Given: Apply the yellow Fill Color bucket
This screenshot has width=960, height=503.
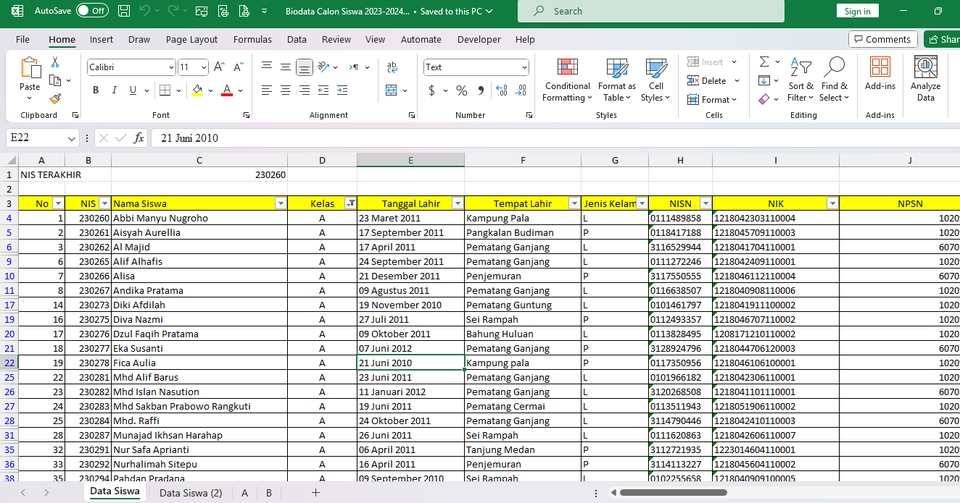Looking at the screenshot, I should (x=197, y=91).
